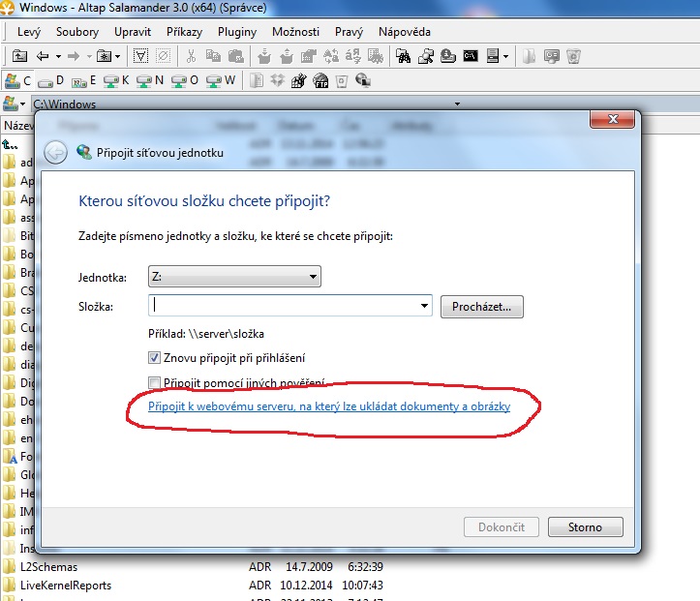Enable 'Připojit pomocí jiných pověření' checkbox
The height and width of the screenshot is (601, 700).
coord(154,382)
